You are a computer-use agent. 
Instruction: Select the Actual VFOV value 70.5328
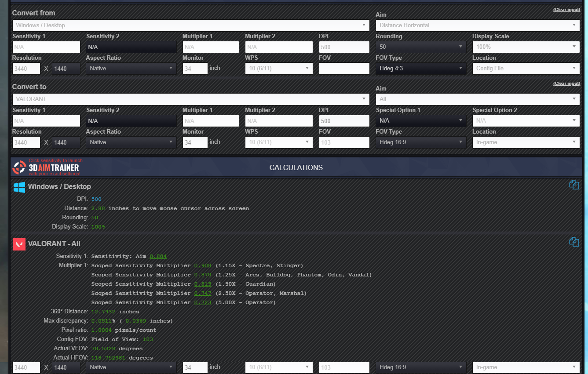pos(103,349)
